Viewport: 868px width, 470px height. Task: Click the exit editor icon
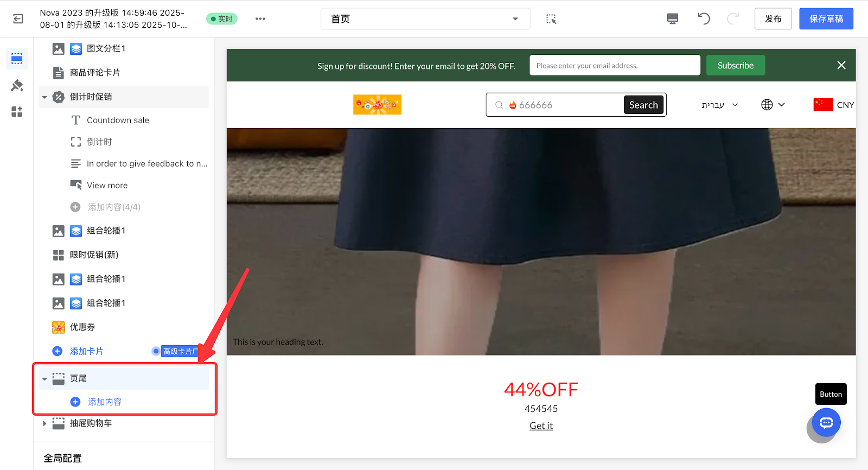point(18,19)
